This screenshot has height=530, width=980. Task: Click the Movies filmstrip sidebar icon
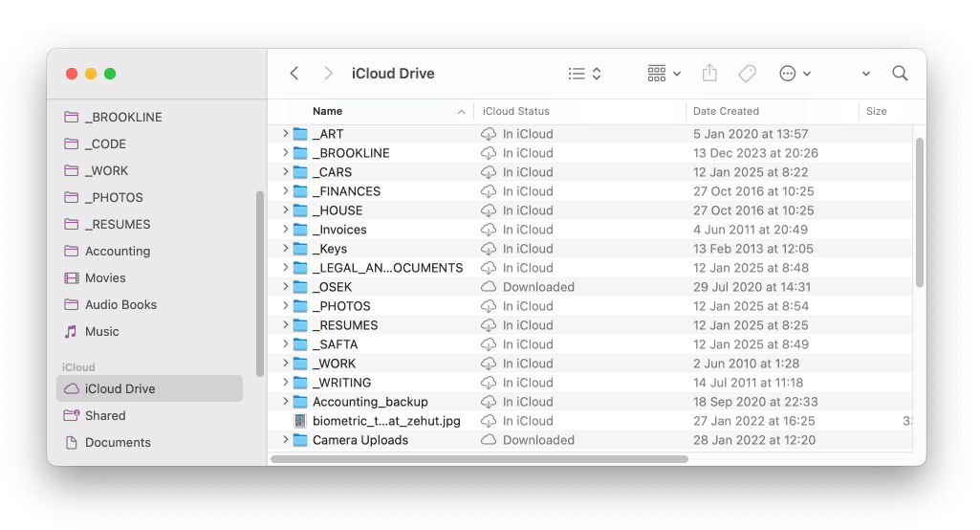(72, 277)
